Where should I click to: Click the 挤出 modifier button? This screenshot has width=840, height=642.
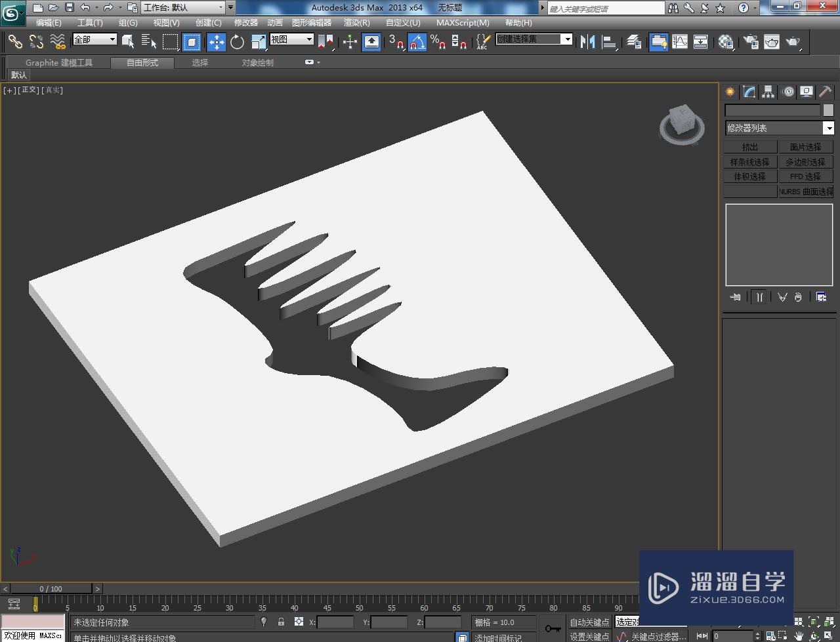pyautogui.click(x=750, y=147)
